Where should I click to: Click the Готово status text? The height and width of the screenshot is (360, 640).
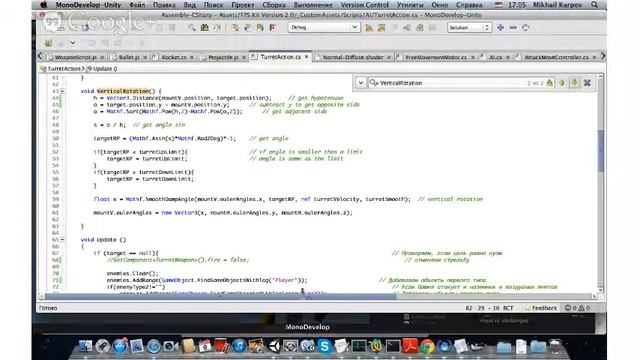(48, 308)
